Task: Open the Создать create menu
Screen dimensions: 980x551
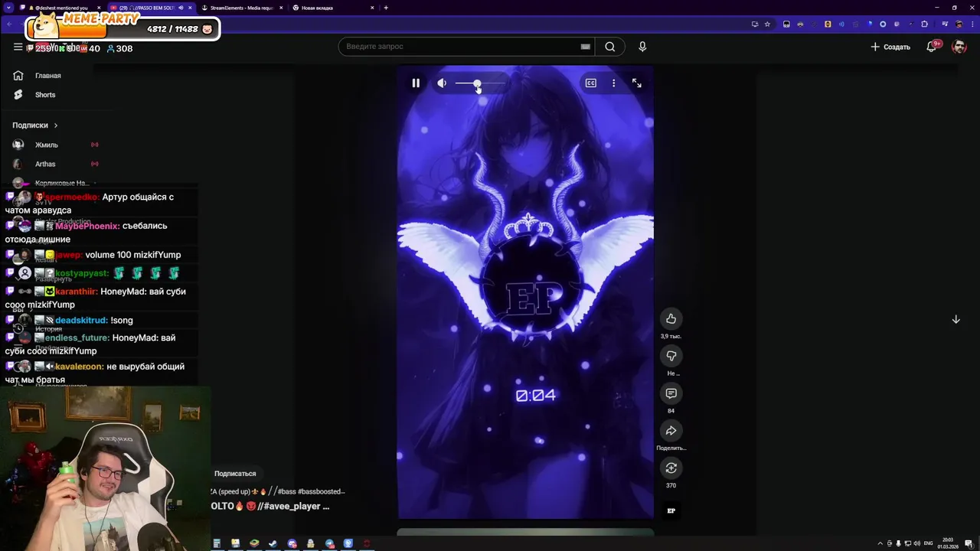Action: 890,47
